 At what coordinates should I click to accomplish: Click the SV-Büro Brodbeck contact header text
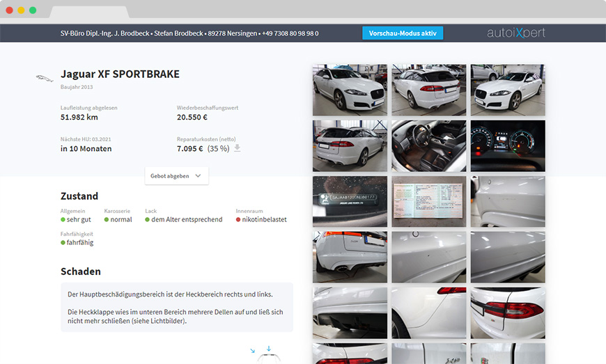(189, 33)
